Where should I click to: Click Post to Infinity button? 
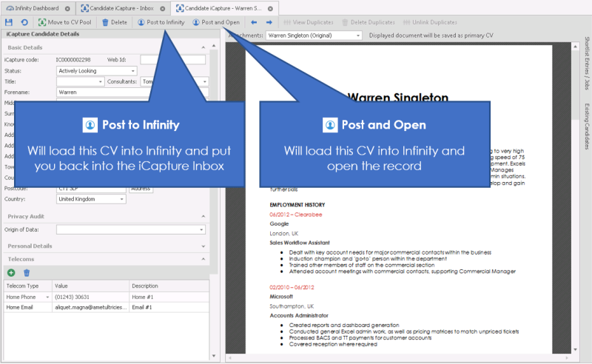pos(161,22)
